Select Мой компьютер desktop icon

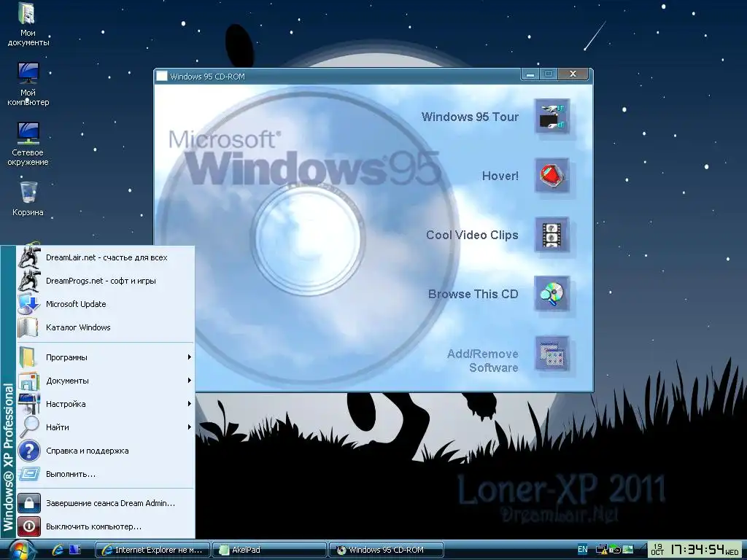click(28, 85)
